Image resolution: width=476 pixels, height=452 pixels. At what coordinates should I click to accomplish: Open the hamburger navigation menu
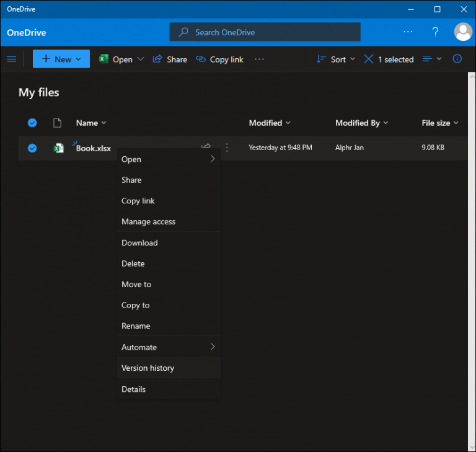[x=12, y=59]
